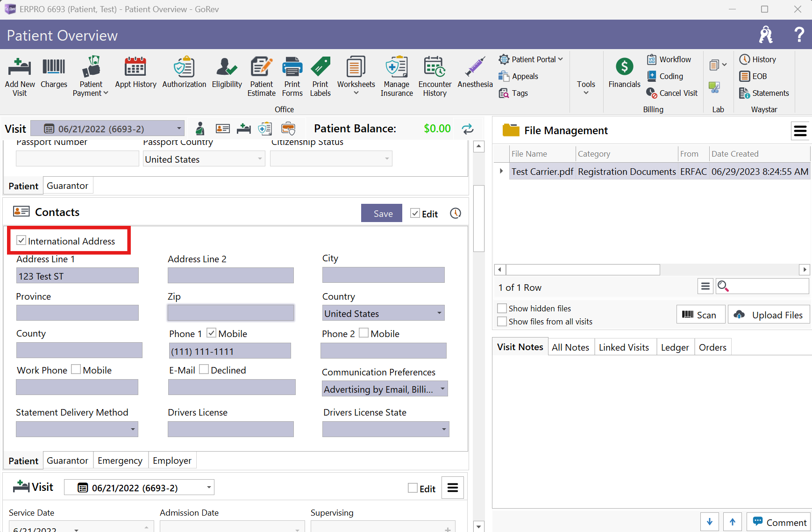Open Linked Visits tab

point(624,347)
